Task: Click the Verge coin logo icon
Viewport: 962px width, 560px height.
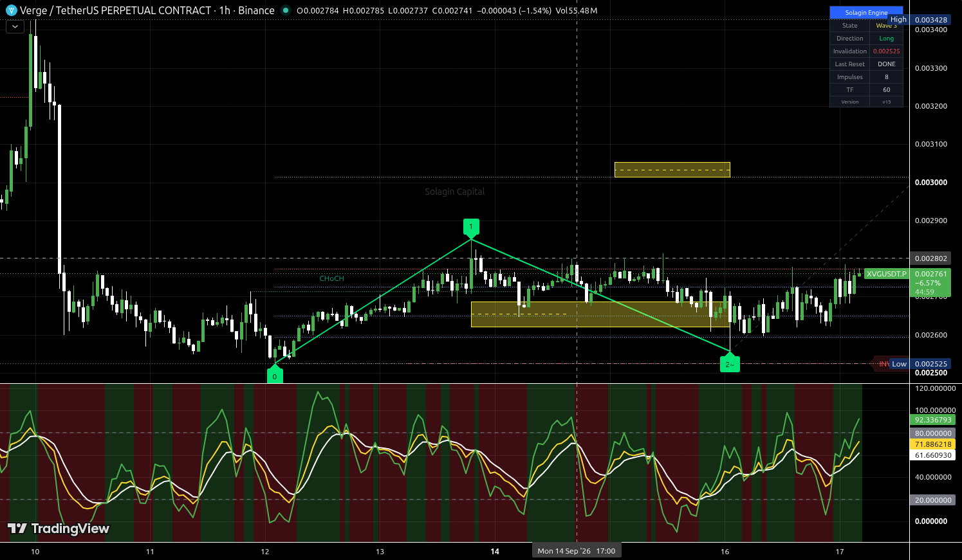Action: point(11,10)
